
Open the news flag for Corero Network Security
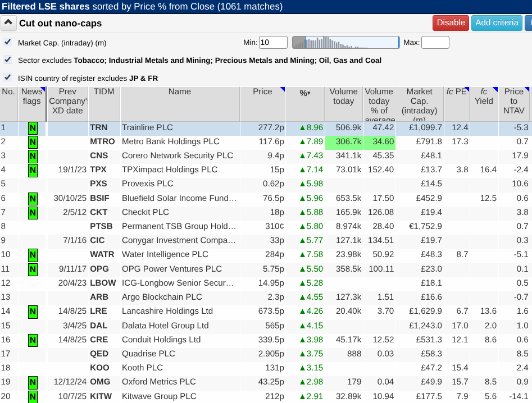[x=33, y=156]
